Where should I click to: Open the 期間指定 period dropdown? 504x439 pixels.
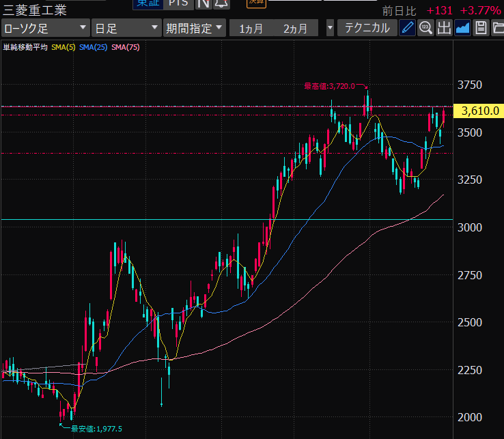coord(195,28)
